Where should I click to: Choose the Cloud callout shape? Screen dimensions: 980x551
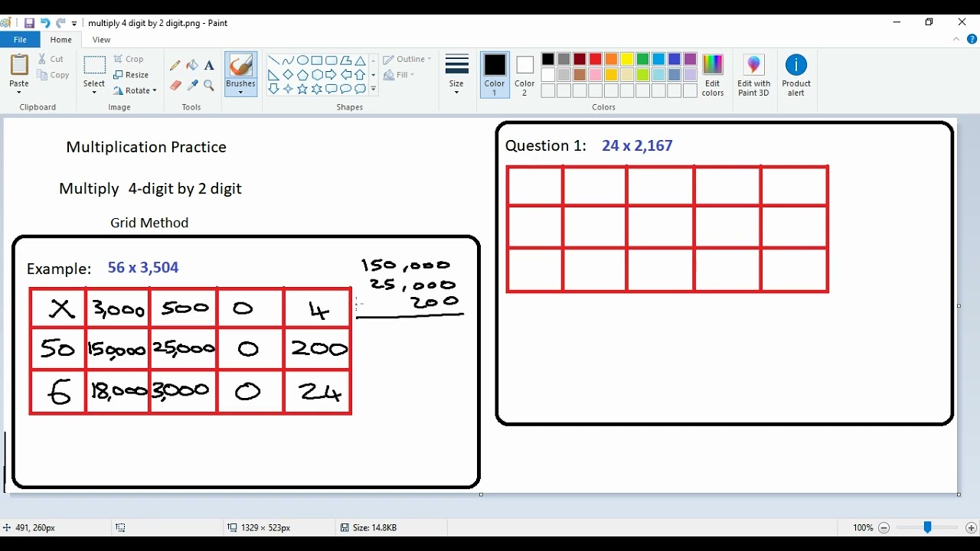pos(360,89)
